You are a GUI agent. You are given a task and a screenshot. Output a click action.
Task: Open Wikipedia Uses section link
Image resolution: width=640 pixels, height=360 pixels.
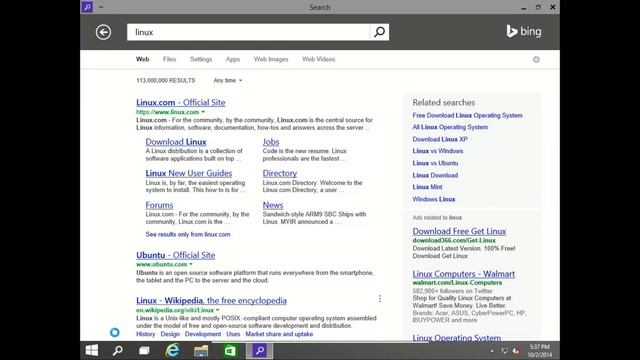(x=233, y=334)
